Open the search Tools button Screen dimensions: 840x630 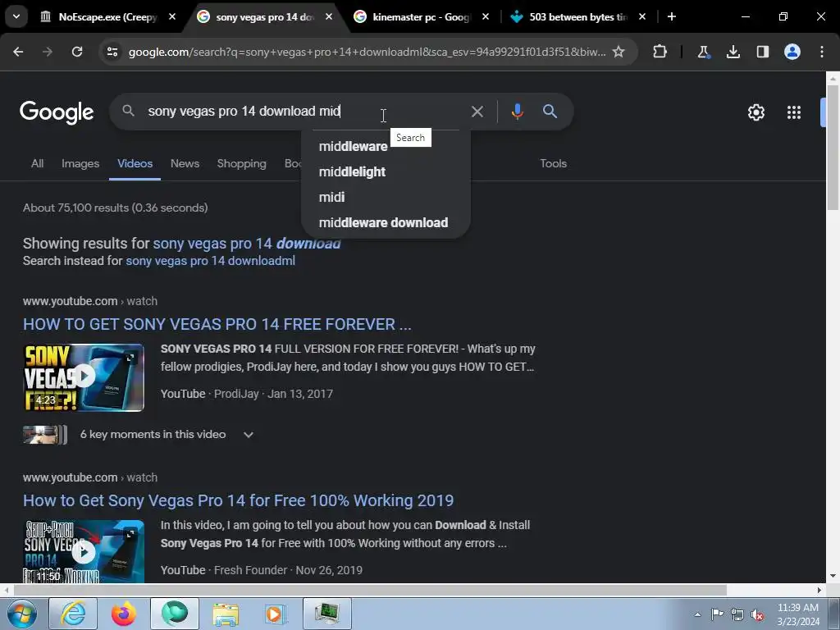coord(554,163)
